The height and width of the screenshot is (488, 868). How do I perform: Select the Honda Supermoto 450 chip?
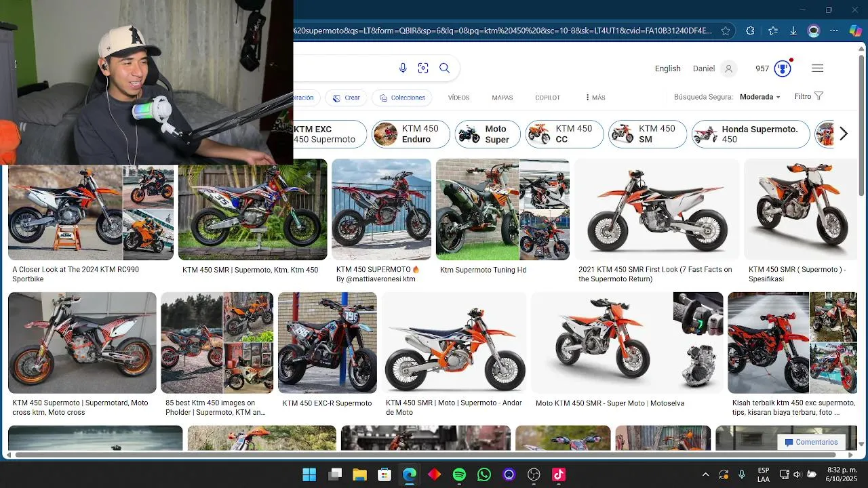coord(751,134)
